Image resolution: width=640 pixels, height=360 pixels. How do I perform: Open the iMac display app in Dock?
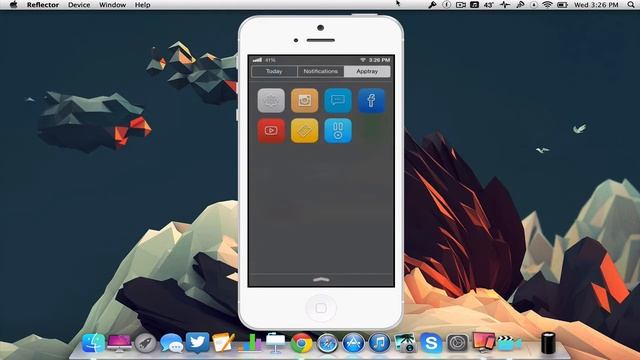(119, 343)
